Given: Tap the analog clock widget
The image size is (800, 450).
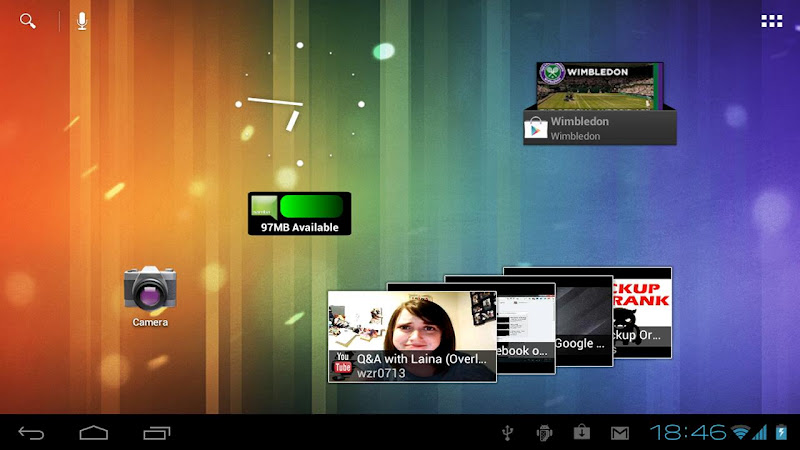Looking at the screenshot, I should tap(300, 104).
